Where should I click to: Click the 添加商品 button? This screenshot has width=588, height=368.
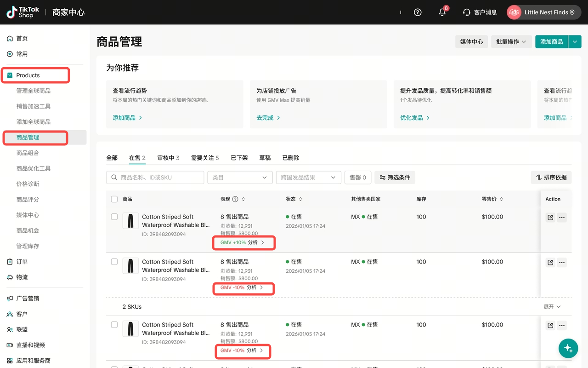click(x=551, y=42)
